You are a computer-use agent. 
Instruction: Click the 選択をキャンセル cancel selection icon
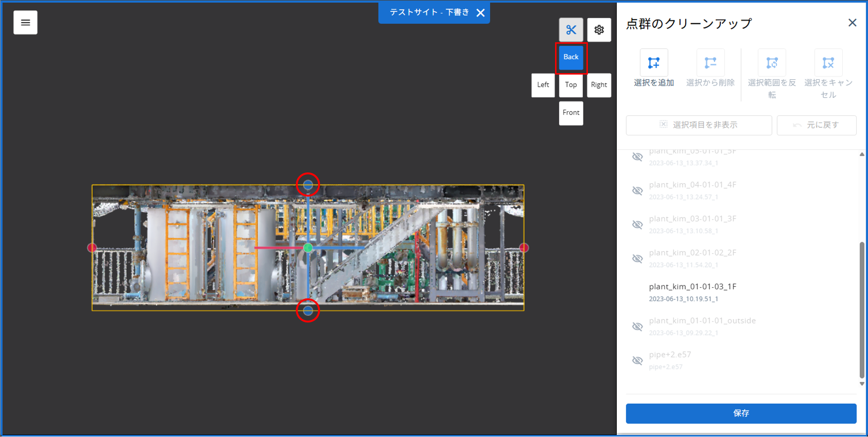click(x=828, y=63)
